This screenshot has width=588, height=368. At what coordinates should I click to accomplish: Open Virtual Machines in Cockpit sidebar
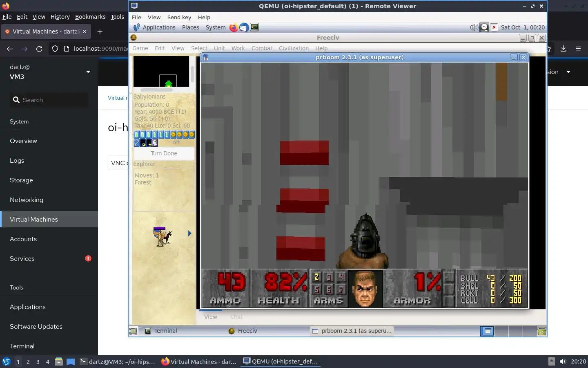(49, 219)
